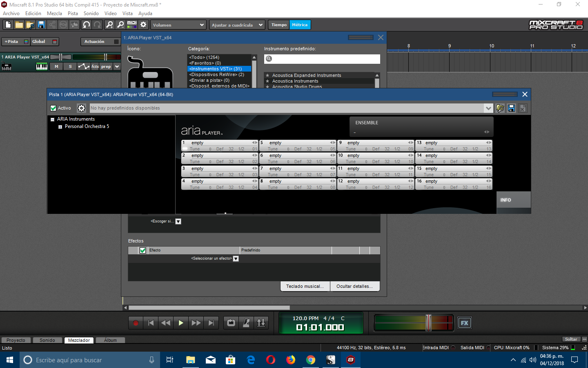Open preferences gear in main toolbar
The width and height of the screenshot is (588, 368).
click(x=143, y=25)
